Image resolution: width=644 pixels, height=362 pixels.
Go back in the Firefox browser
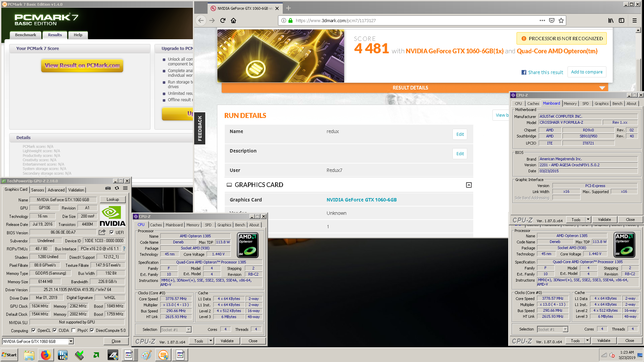click(201, 20)
